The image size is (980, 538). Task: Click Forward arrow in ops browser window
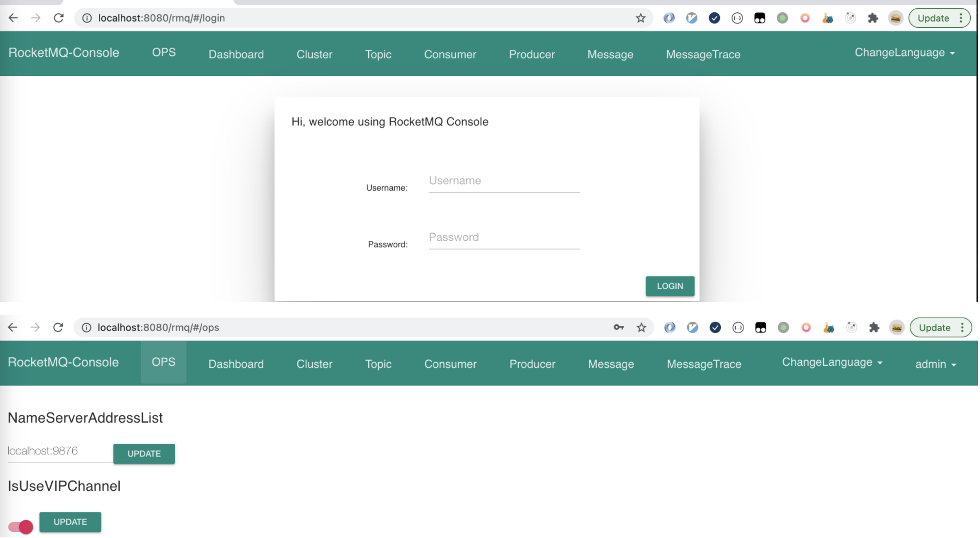[35, 327]
